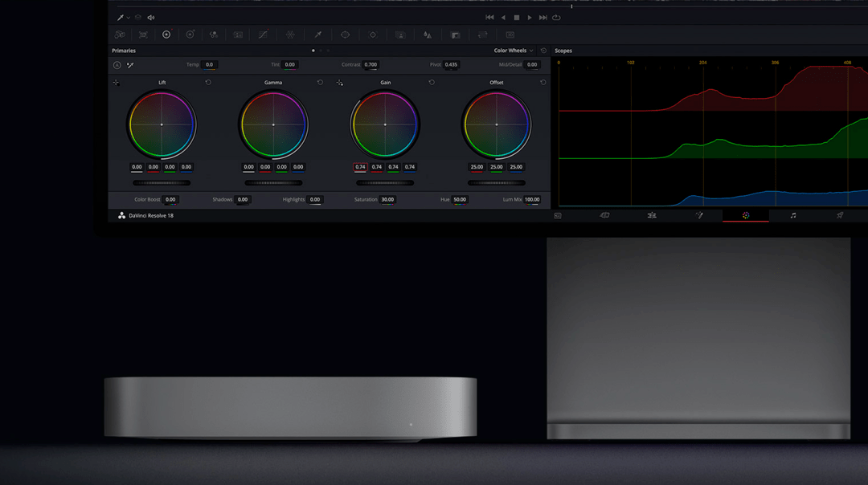Open the Tracker palette
The image size is (868, 485).
373,35
